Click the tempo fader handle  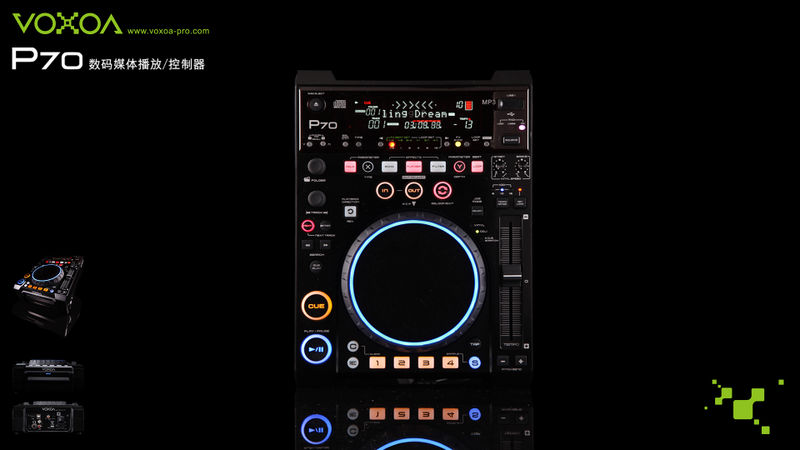[x=512, y=276]
